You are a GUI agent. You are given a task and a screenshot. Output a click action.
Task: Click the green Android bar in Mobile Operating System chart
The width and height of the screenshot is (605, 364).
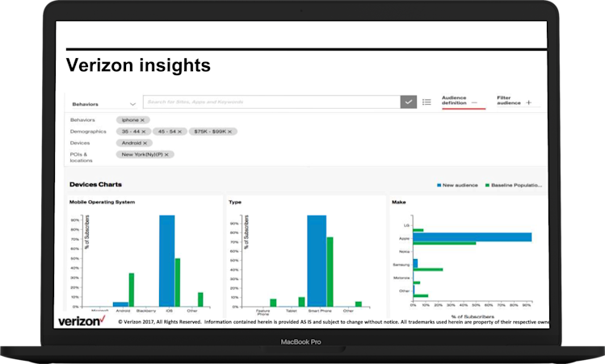(x=132, y=290)
